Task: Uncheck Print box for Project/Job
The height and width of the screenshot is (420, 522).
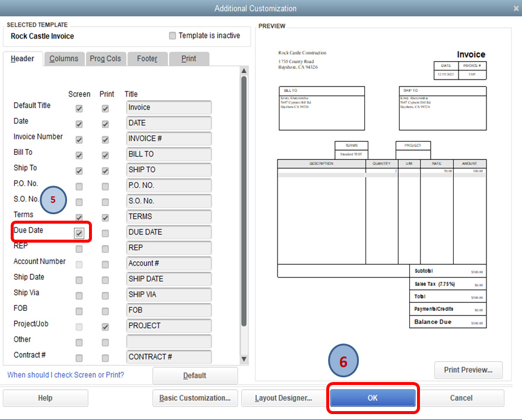Action: [105, 326]
